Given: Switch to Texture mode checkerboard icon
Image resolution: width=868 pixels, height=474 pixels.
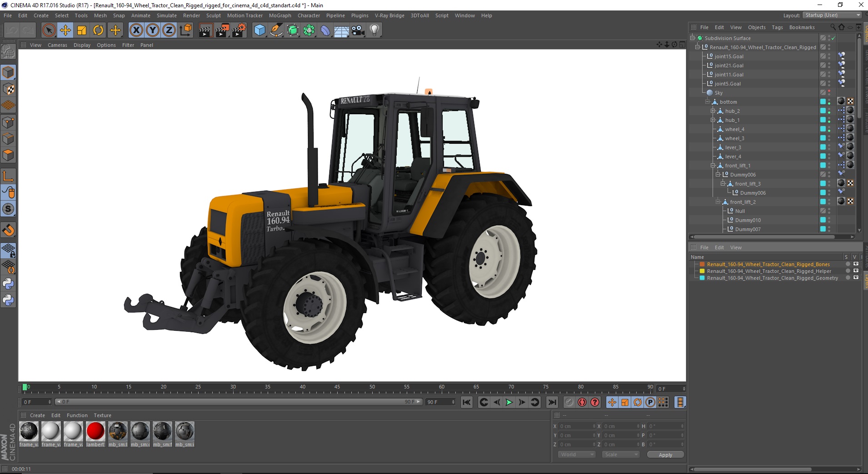Looking at the screenshot, I should (8, 89).
